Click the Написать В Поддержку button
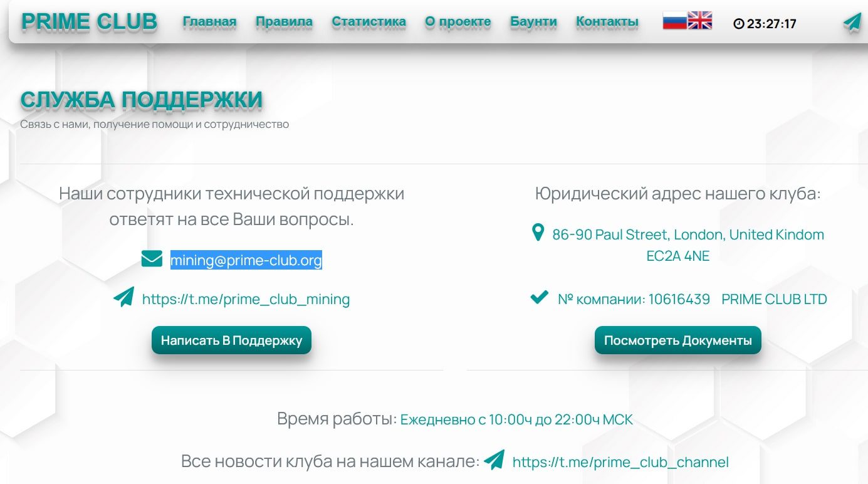868x484 pixels. 231,340
